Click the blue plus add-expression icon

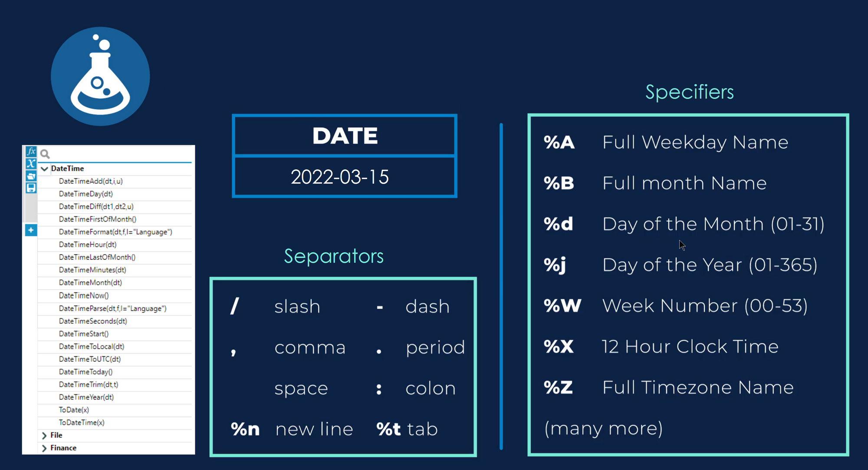31,230
